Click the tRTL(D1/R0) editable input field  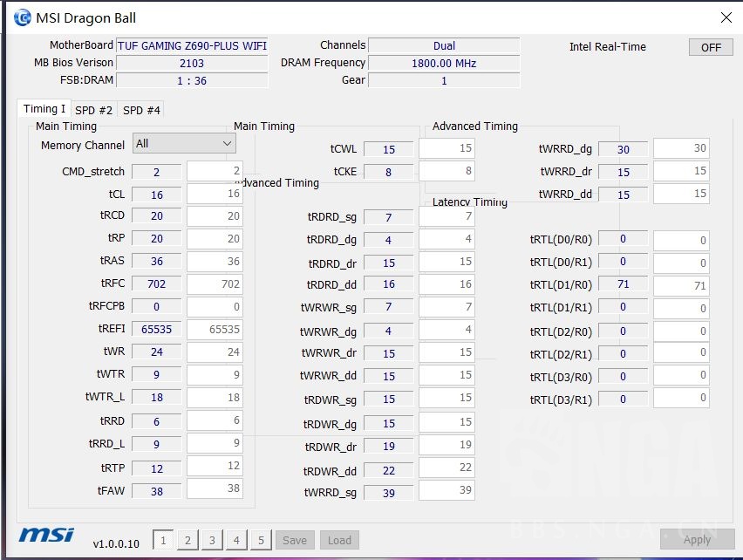[681, 286]
